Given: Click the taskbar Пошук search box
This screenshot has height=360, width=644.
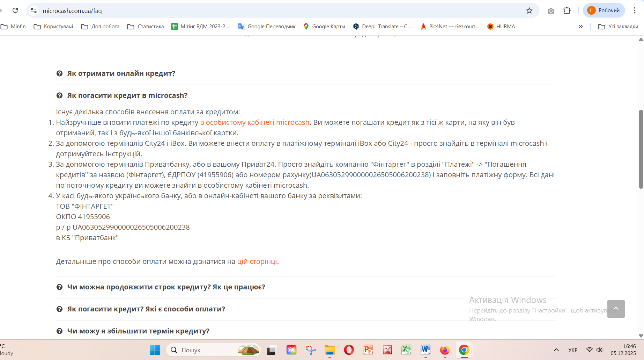Looking at the screenshot, I should (213, 350).
